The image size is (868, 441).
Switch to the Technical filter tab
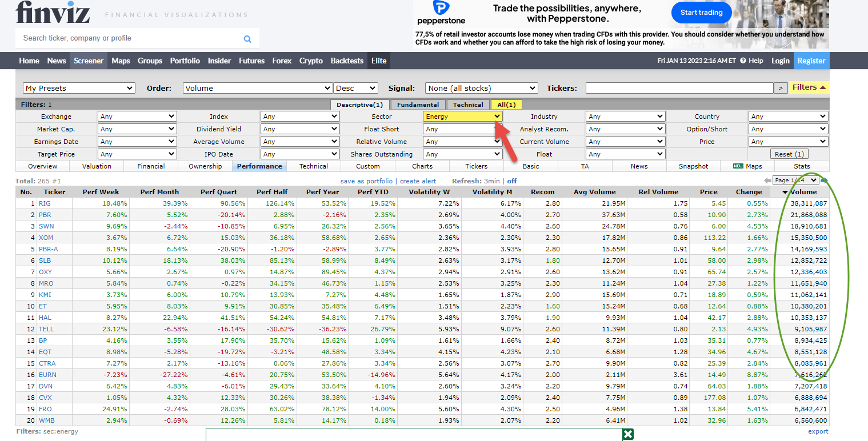(x=468, y=105)
